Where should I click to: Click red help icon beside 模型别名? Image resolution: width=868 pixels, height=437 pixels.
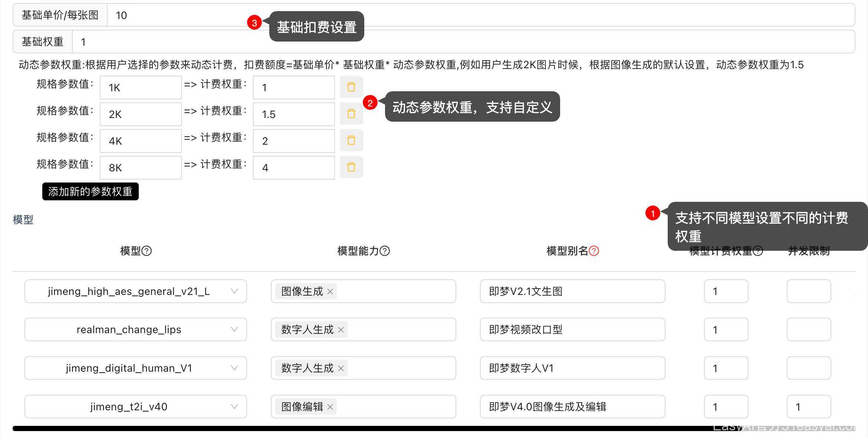pyautogui.click(x=594, y=251)
